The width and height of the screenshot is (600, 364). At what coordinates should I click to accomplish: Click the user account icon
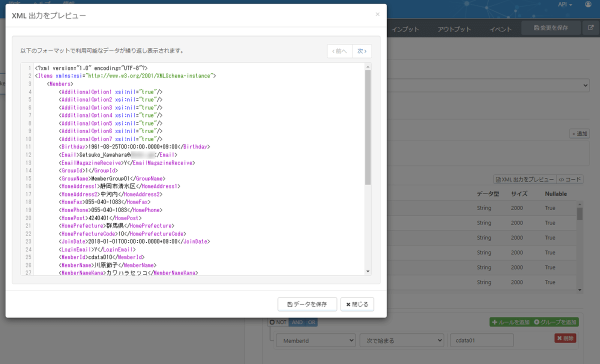click(588, 4)
